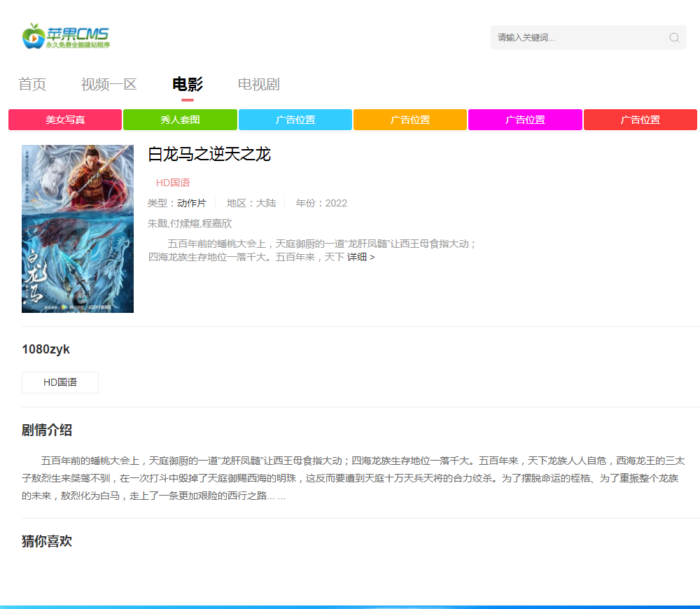Viewport: 700px width, 609px height.
Task: Click the green 秀人套图 banner
Action: click(x=180, y=120)
